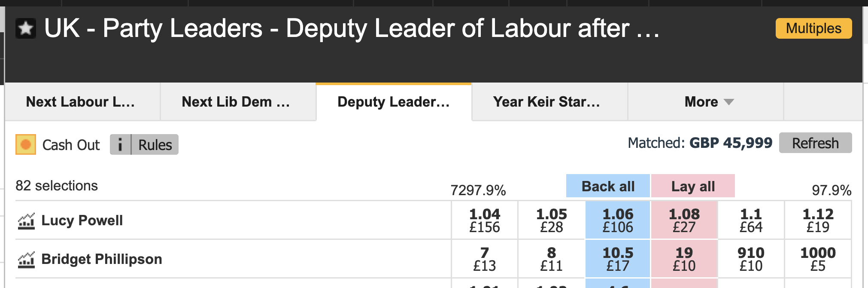The height and width of the screenshot is (288, 868).
Task: Open Bridget Phillipson price chart icon
Action: [26, 260]
